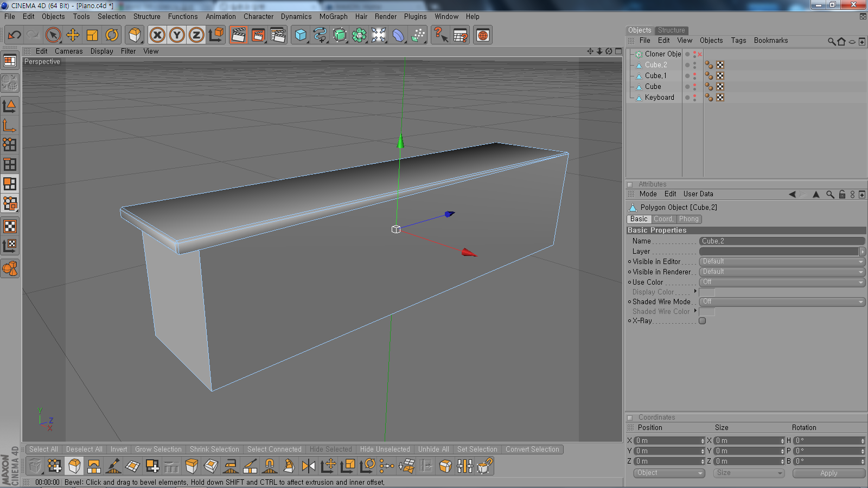The image size is (868, 488).
Task: Switch to the Structure tab
Action: tap(671, 30)
